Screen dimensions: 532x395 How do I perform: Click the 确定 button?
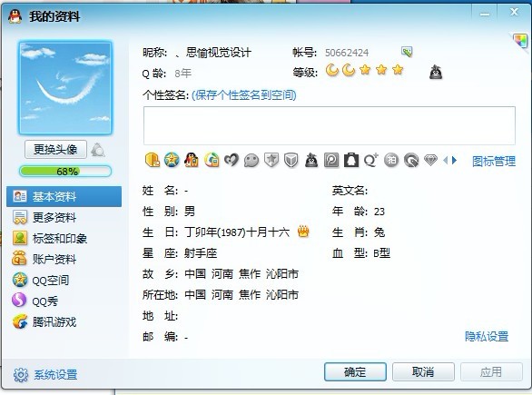(355, 372)
